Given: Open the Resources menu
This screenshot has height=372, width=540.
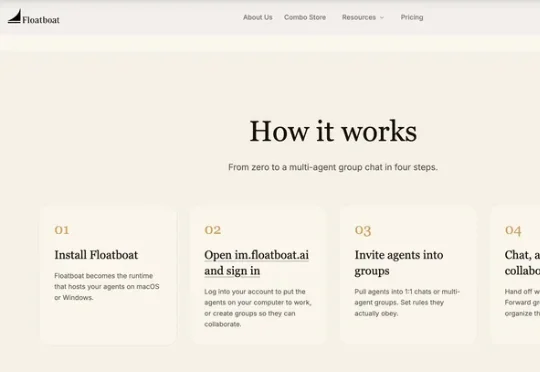Looking at the screenshot, I should tap(359, 17).
